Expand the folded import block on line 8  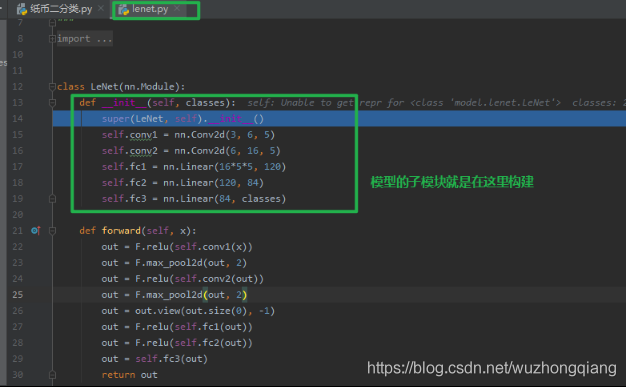52,39
